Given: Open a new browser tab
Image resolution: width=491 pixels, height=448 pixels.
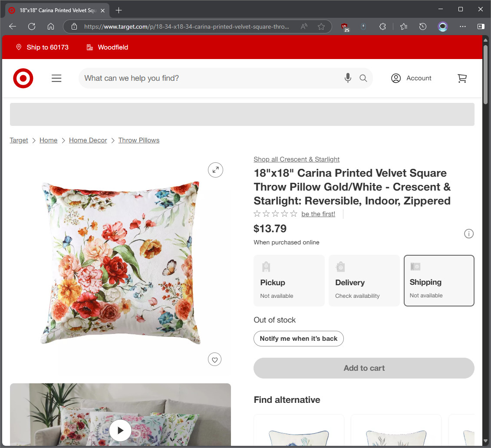Looking at the screenshot, I should click(119, 10).
